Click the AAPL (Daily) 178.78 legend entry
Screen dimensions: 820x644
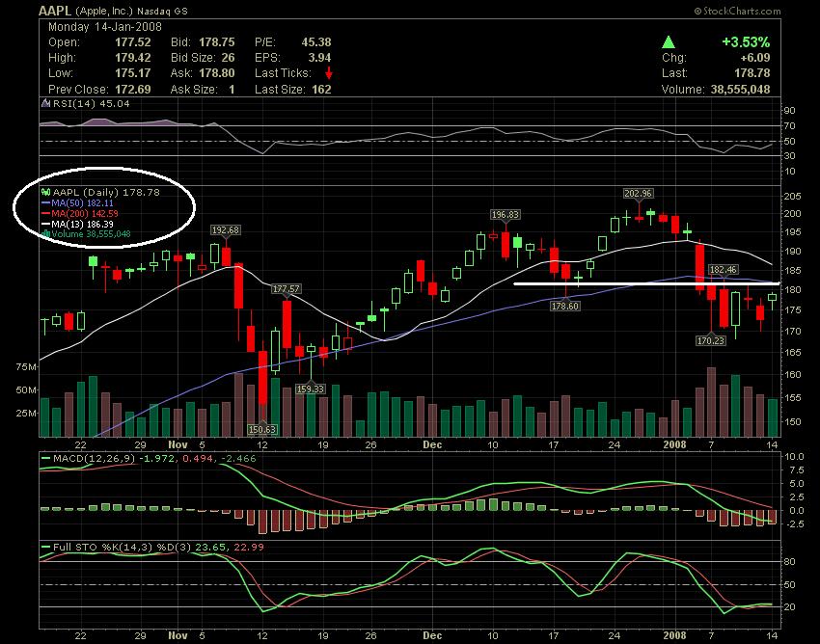(x=106, y=193)
